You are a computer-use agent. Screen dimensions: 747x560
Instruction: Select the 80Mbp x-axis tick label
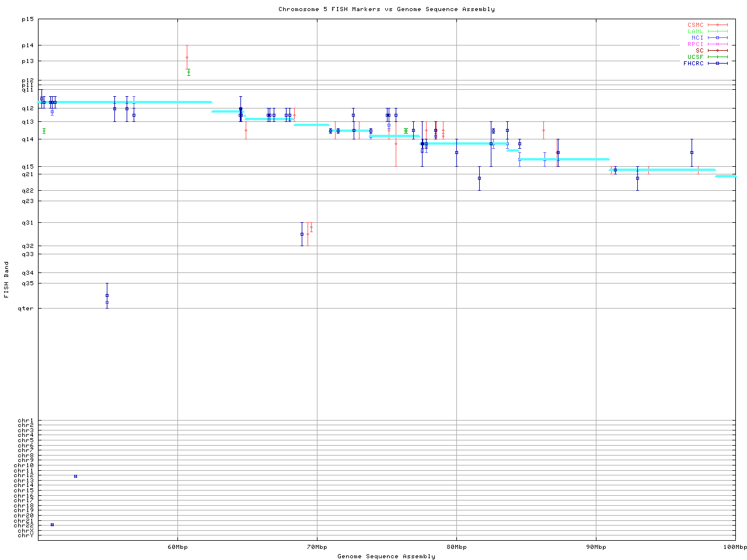pyautogui.click(x=456, y=547)
